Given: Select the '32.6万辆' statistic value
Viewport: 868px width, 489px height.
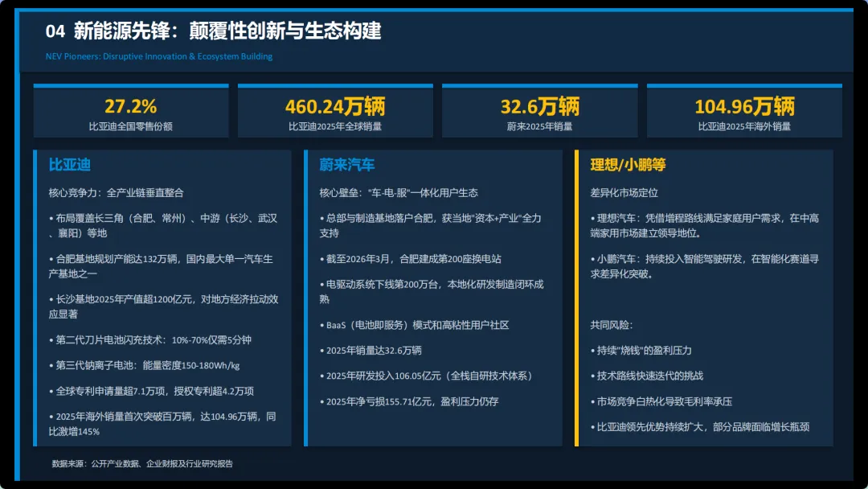Looking at the screenshot, I should click(x=540, y=106).
